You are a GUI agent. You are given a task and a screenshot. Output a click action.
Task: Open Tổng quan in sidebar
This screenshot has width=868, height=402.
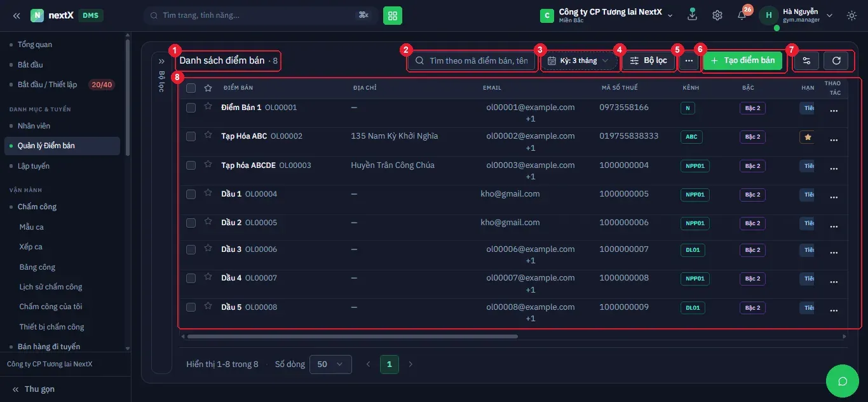[35, 45]
